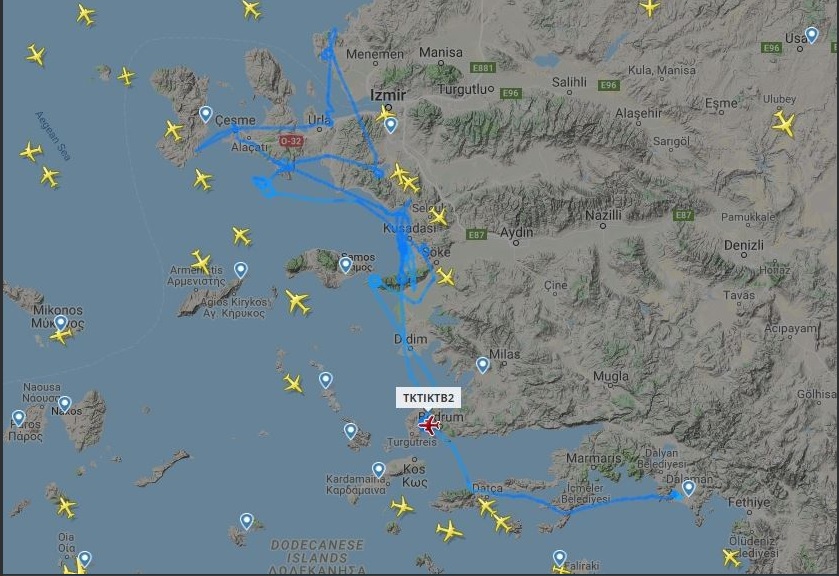The width and height of the screenshot is (839, 576).
Task: Open the airport pin near Milas
Action: pos(483,365)
